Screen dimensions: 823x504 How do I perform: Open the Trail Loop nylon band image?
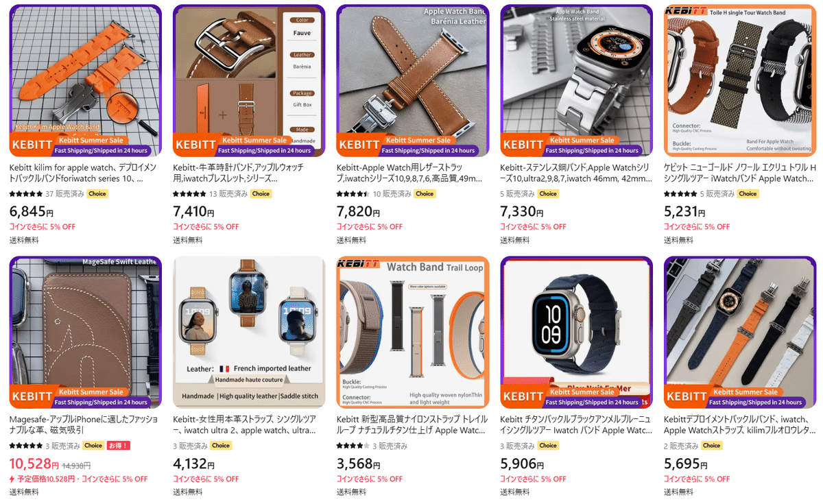413,333
